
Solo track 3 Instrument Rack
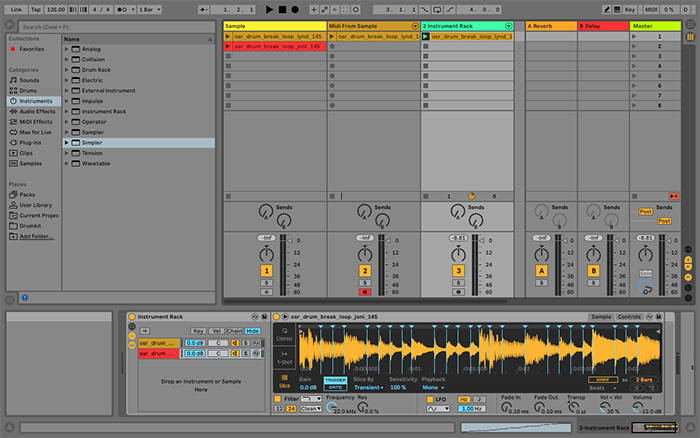click(458, 283)
